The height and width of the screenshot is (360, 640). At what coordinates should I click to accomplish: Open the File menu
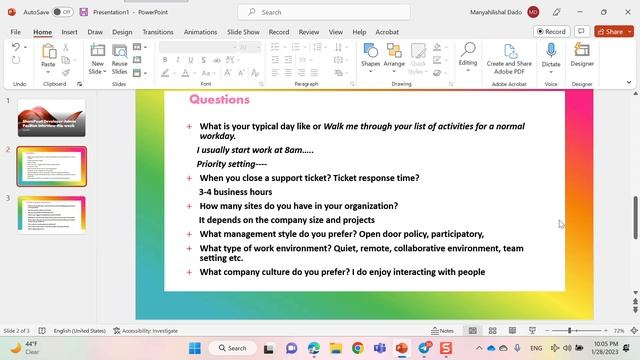16,32
